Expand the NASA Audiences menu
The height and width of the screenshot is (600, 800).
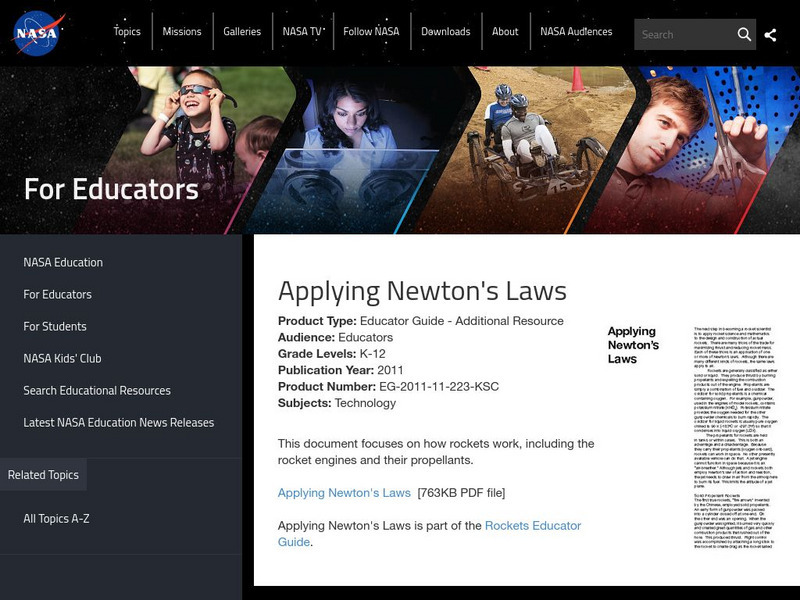tap(576, 32)
